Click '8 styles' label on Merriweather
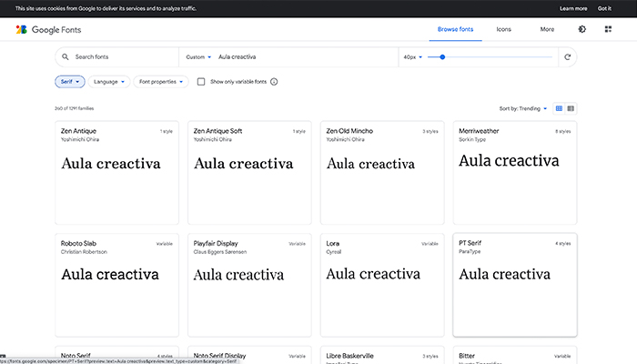637x364 pixels. click(563, 131)
